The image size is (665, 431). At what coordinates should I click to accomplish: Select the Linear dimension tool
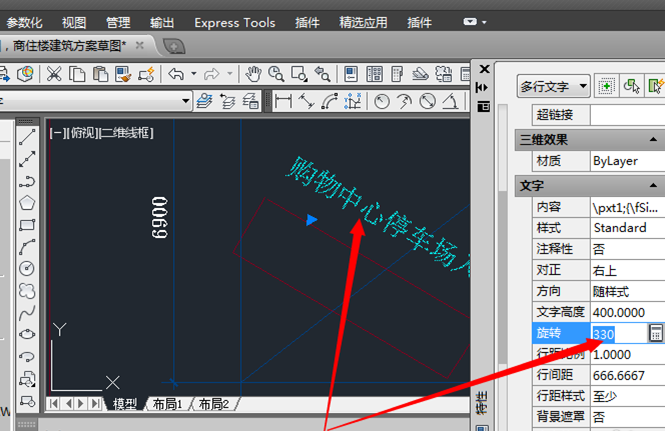point(283,101)
